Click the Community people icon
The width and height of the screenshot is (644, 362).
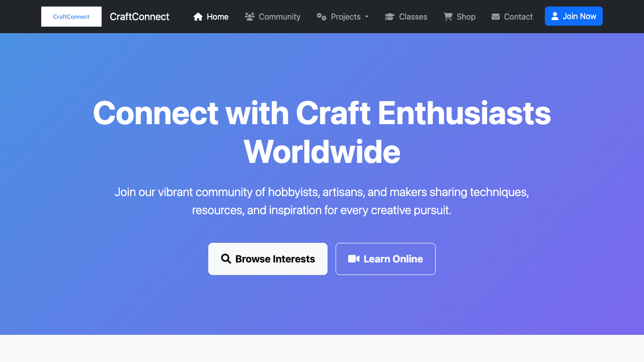point(250,17)
